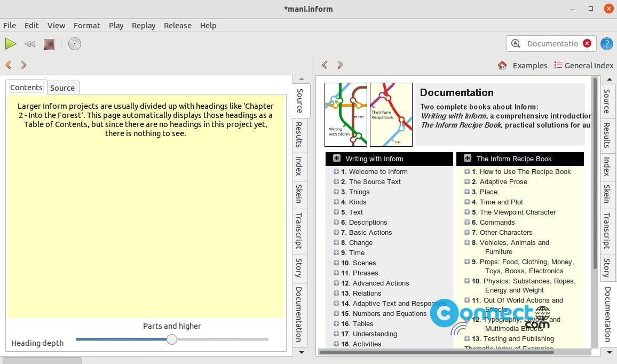Stop the running story with Stop icon
This screenshot has height=364, width=617.
pyautogui.click(x=49, y=44)
